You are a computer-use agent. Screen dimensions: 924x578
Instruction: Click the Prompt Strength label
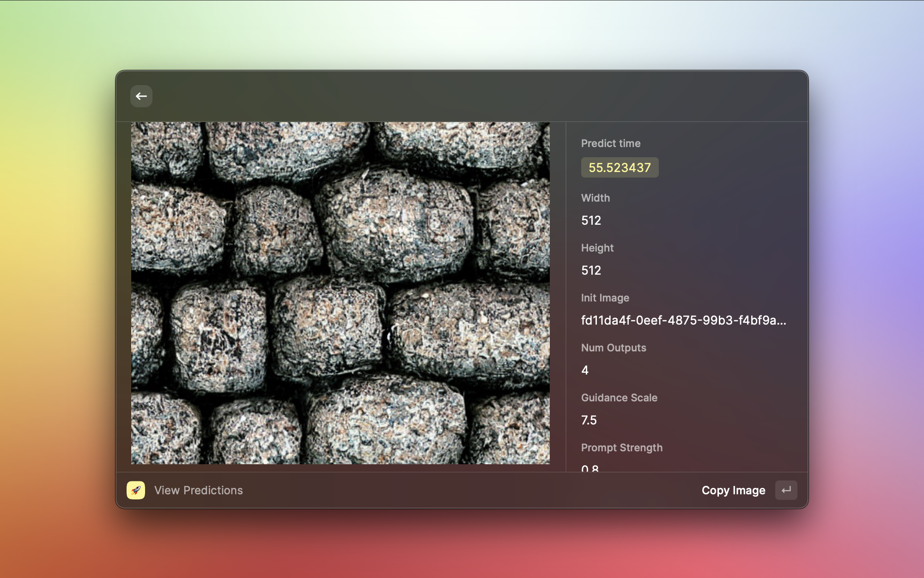tap(621, 448)
